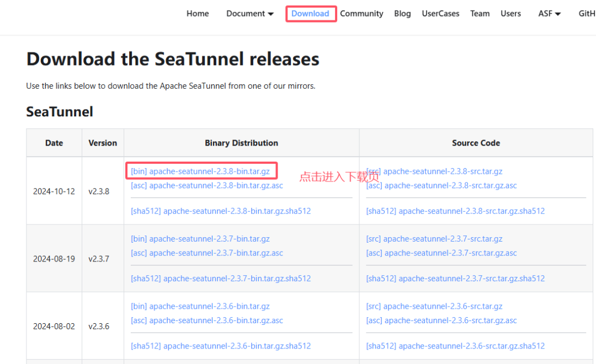
Task: Expand the Document dropdown menu
Action: [250, 14]
